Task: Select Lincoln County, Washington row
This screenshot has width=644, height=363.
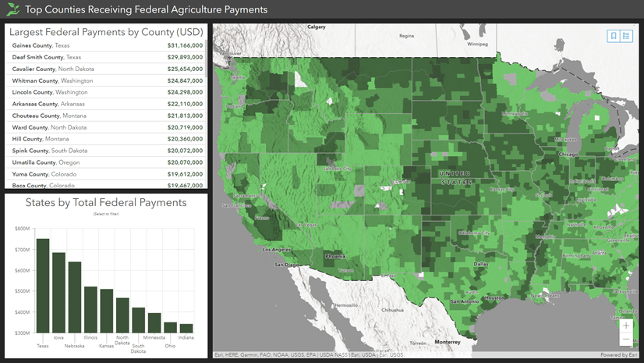Action: pyautogui.click(x=106, y=92)
